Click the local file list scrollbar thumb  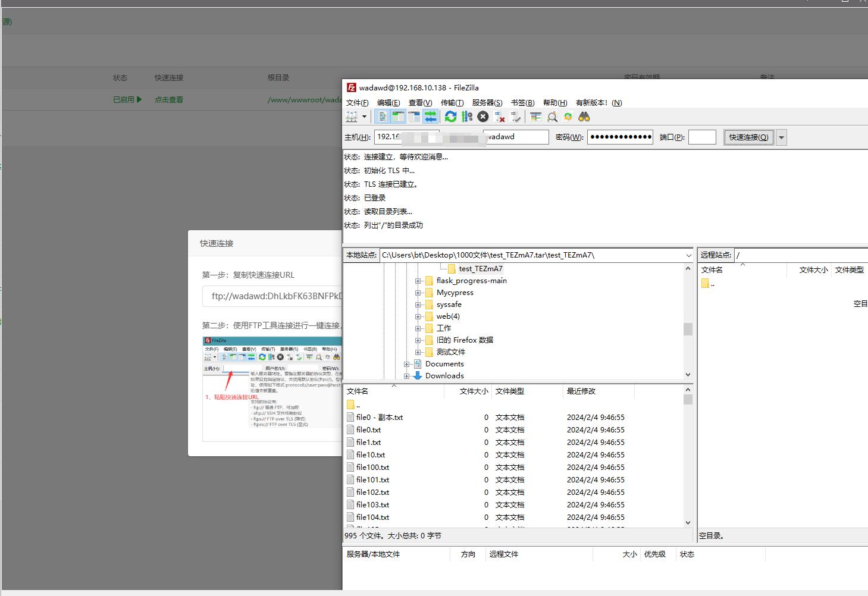688,399
